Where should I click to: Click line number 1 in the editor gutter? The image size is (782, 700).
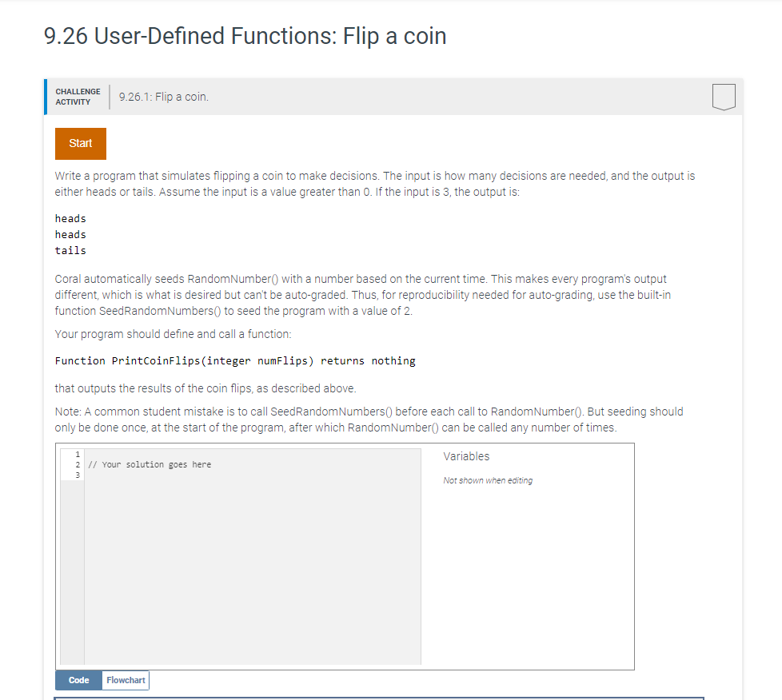point(76,454)
